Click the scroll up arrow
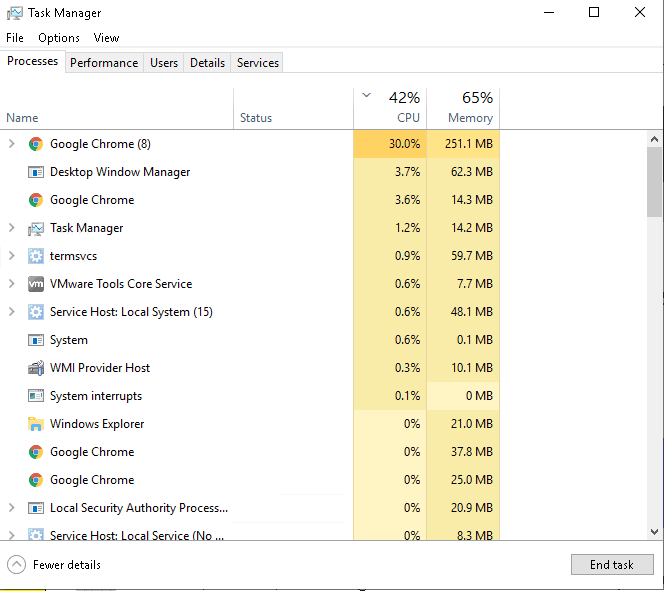The image size is (664, 591). pyautogui.click(x=654, y=139)
